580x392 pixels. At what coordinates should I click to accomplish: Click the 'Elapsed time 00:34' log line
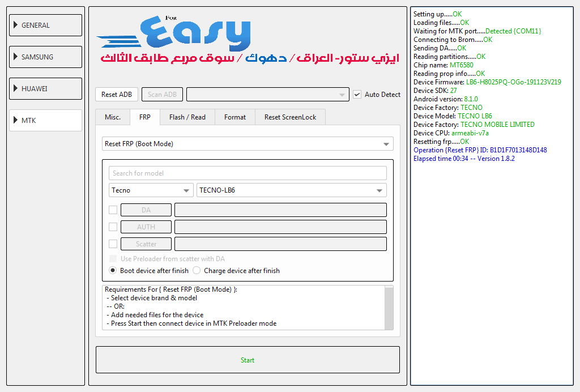(464, 159)
